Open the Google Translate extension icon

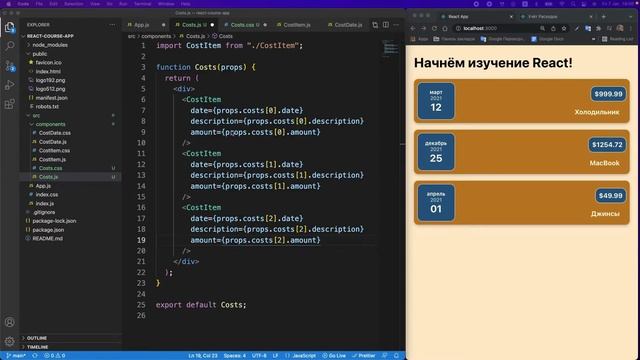(588, 28)
